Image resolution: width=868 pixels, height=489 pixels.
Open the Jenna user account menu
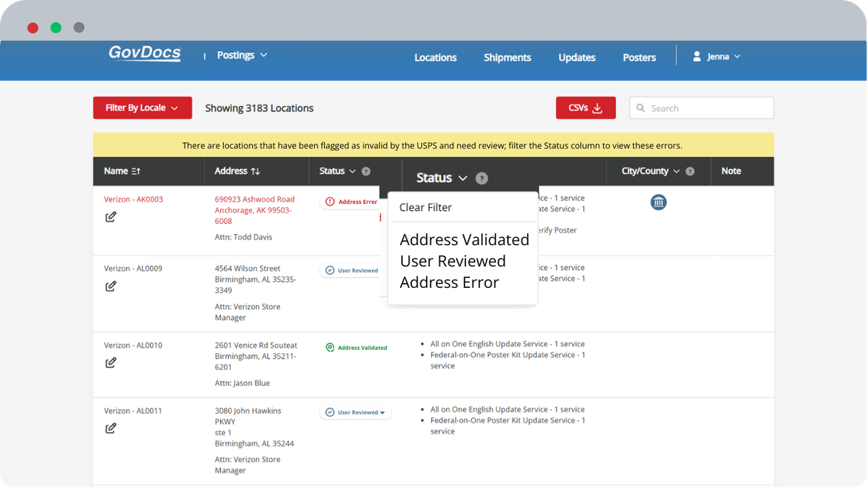coord(717,56)
